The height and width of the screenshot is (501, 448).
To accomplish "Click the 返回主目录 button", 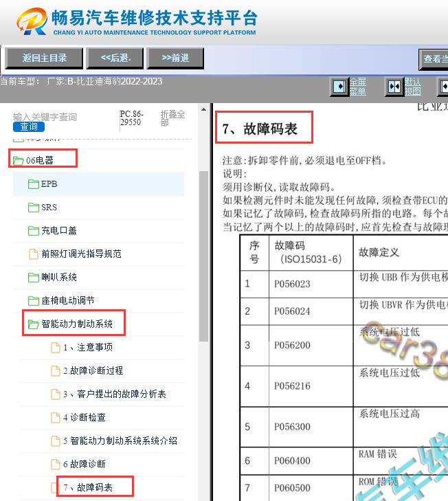I will 44,58.
